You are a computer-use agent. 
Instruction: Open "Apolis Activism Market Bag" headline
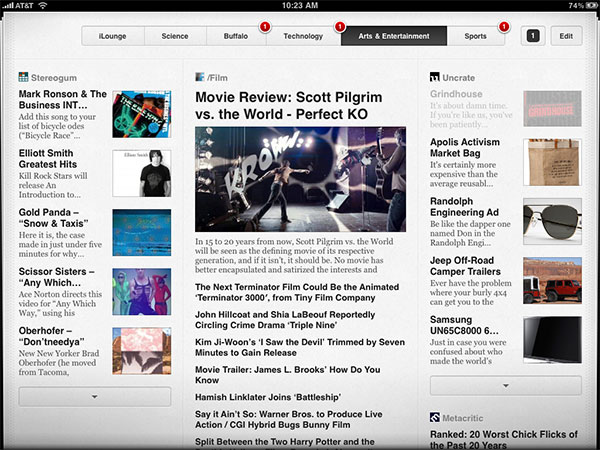coord(465,147)
